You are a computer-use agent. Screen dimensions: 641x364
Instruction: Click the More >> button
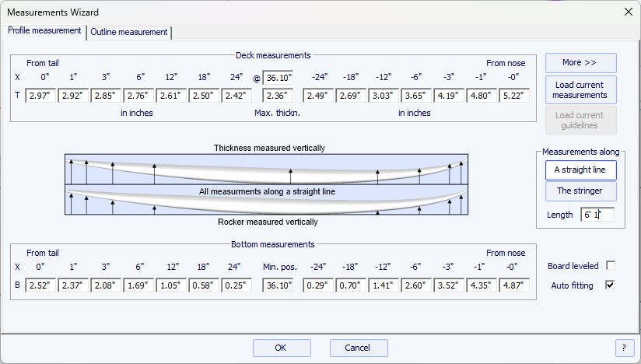pos(580,62)
